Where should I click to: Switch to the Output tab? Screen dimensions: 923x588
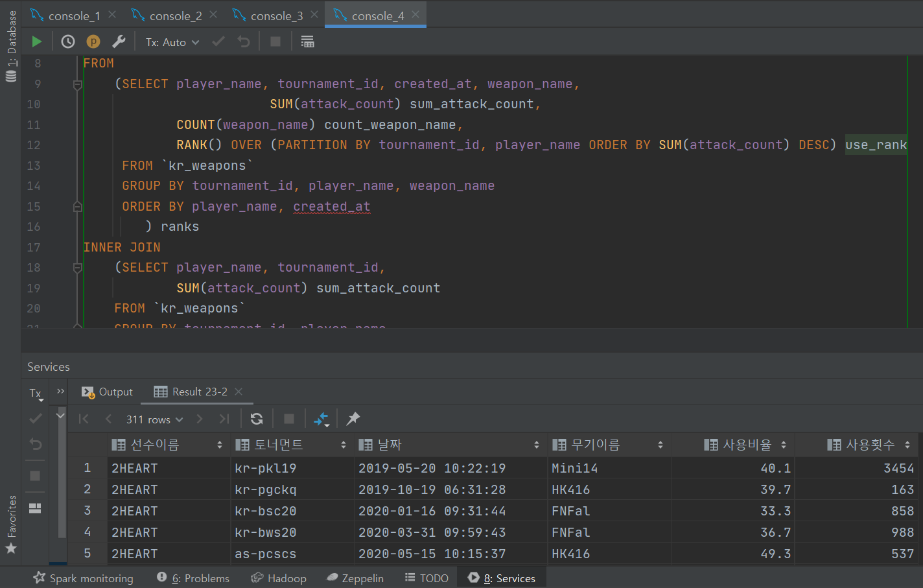pyautogui.click(x=107, y=392)
